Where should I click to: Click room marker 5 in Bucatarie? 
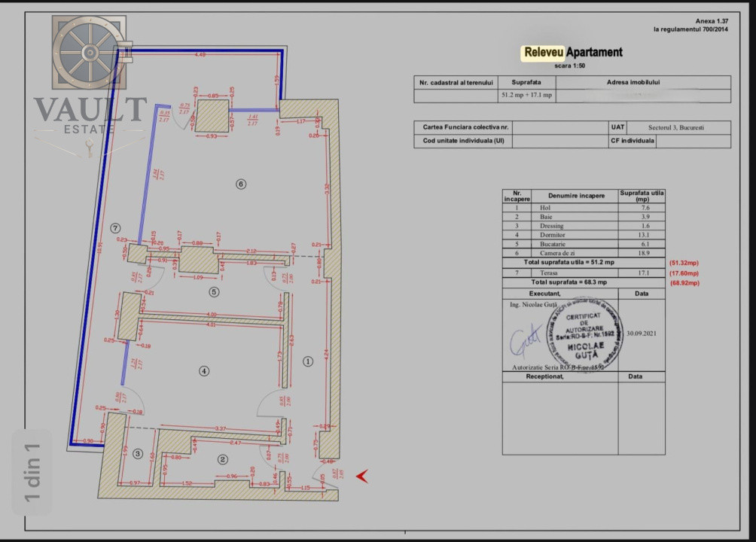click(x=215, y=292)
